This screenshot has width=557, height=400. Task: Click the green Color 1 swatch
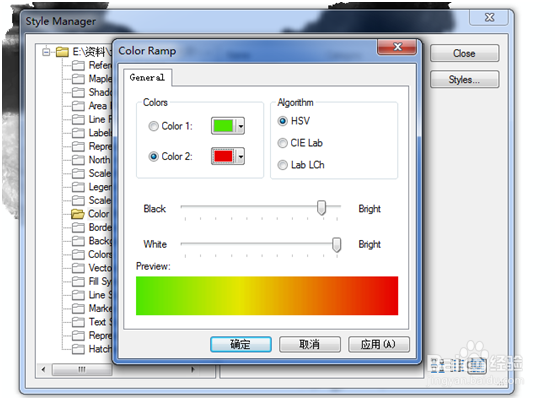coord(223,126)
